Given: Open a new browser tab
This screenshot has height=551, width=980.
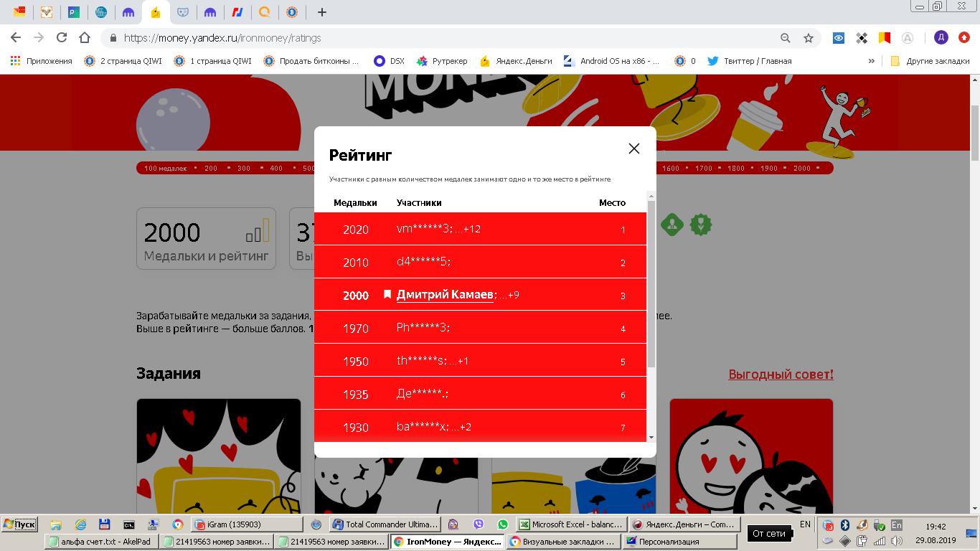Looking at the screenshot, I should [322, 12].
